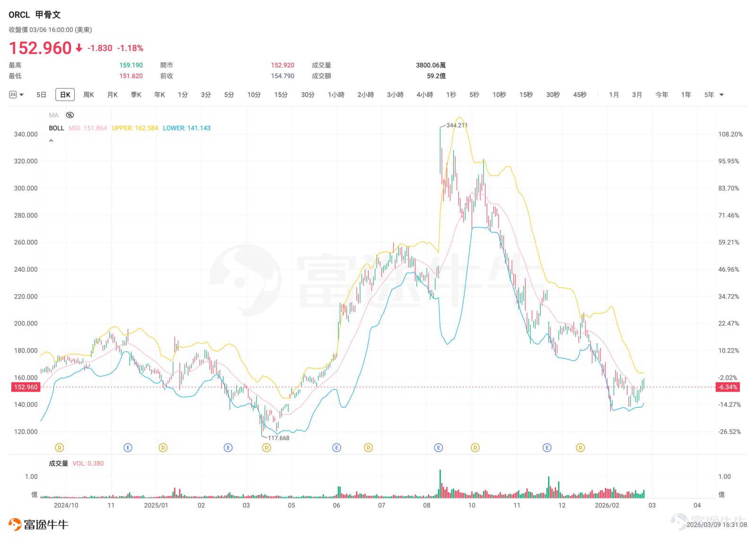The height and width of the screenshot is (539, 756).
Task: Select the 季K quarterly chart tab
Action: pos(136,95)
